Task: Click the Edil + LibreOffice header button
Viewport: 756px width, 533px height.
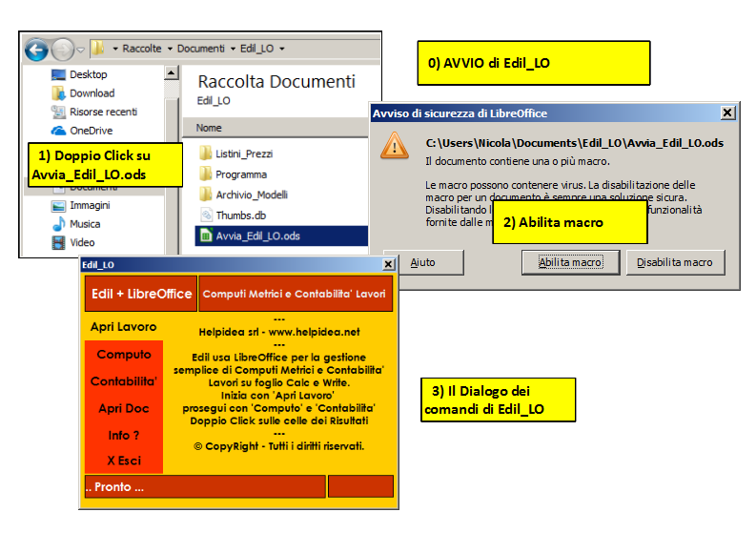Action: (141, 294)
